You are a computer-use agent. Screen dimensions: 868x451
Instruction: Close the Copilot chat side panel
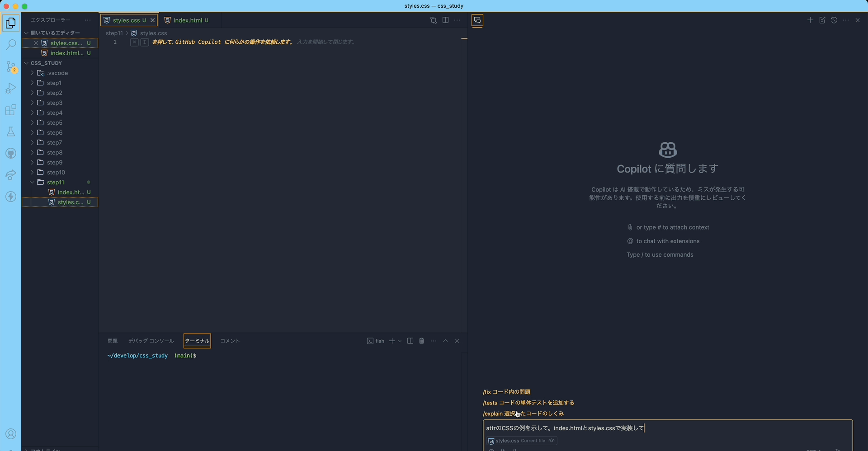coord(858,20)
